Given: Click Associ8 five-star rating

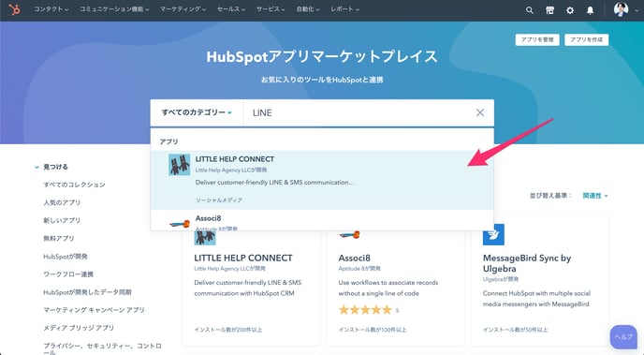Looking at the screenshot, I should click(x=365, y=310).
